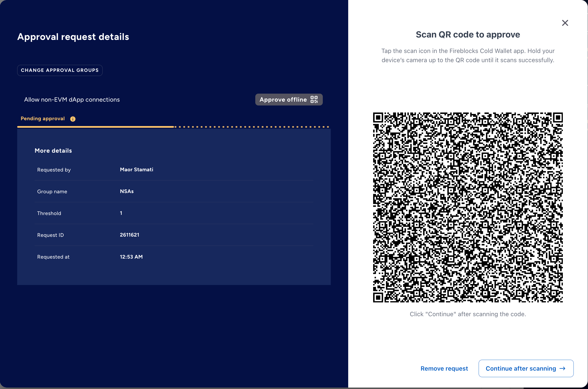Click the Requested by label
The width and height of the screenshot is (588, 389).
54,170
